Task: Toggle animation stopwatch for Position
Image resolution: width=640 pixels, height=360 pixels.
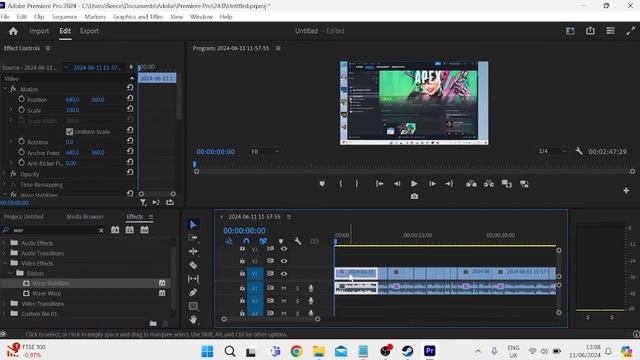Action: [22, 99]
